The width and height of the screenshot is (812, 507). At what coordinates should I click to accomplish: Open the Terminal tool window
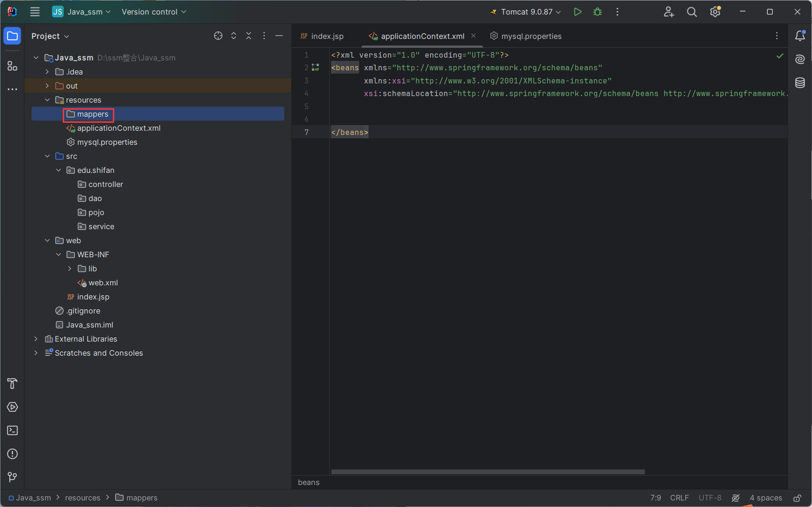click(x=12, y=431)
